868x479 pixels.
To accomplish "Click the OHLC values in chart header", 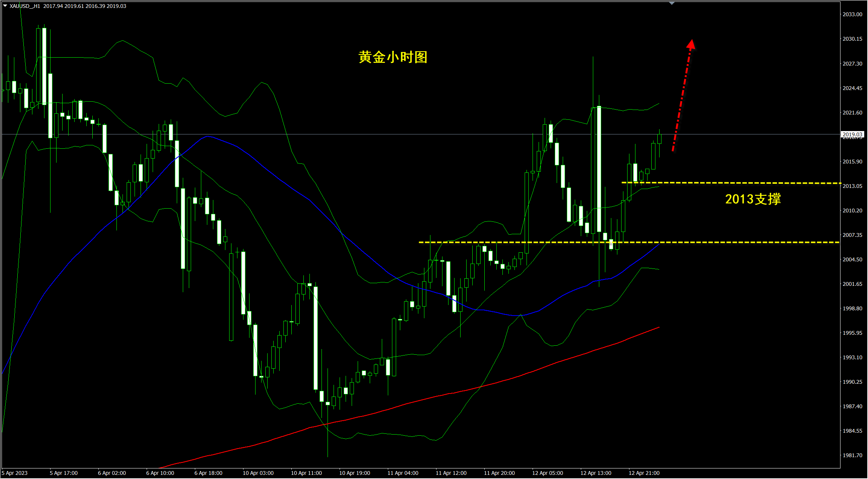I will pos(84,6).
